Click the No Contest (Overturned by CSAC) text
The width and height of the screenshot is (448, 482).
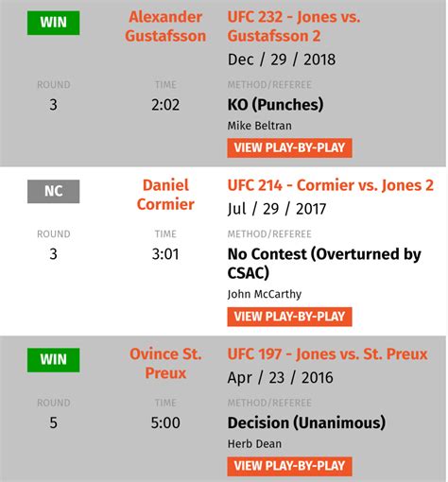tap(324, 264)
